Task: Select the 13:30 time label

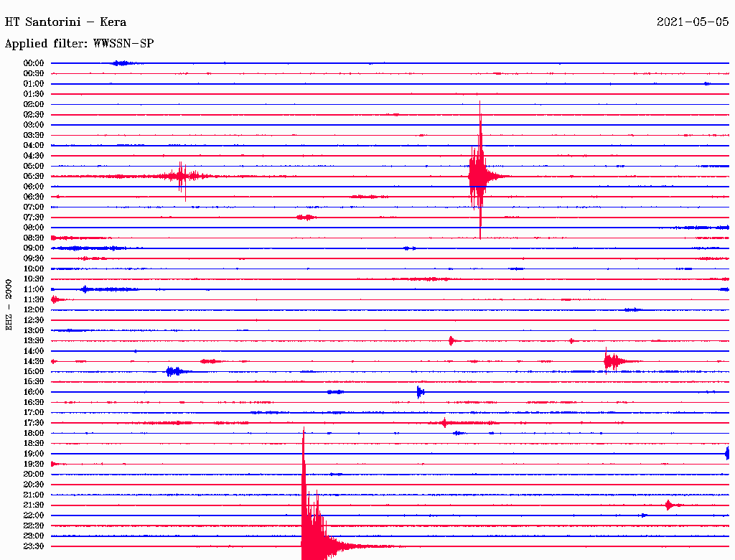Action: click(34, 341)
